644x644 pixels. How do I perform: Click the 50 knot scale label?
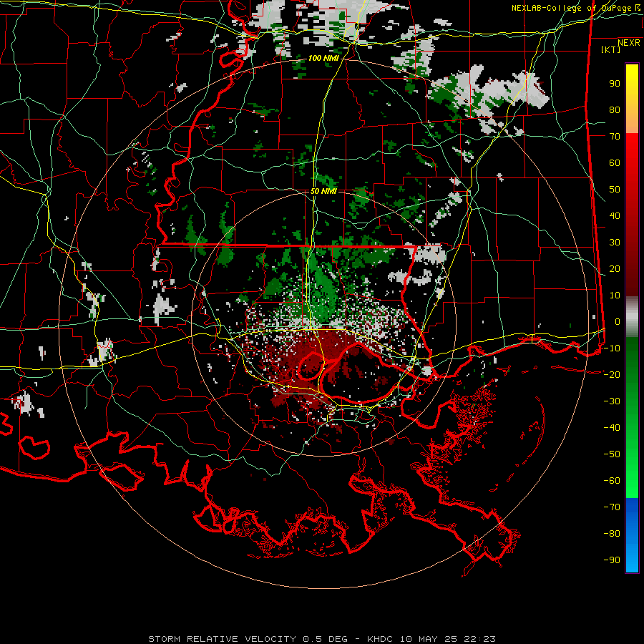tap(615, 190)
